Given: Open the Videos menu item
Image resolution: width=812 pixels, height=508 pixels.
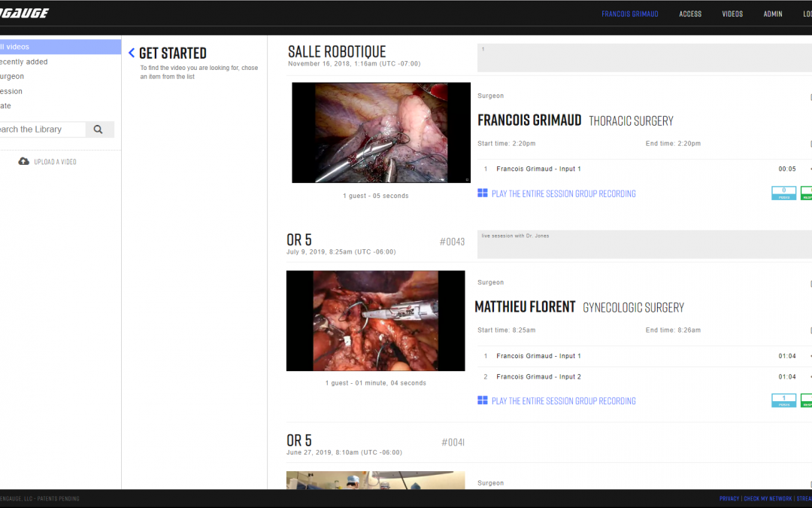Looking at the screenshot, I should (732, 14).
